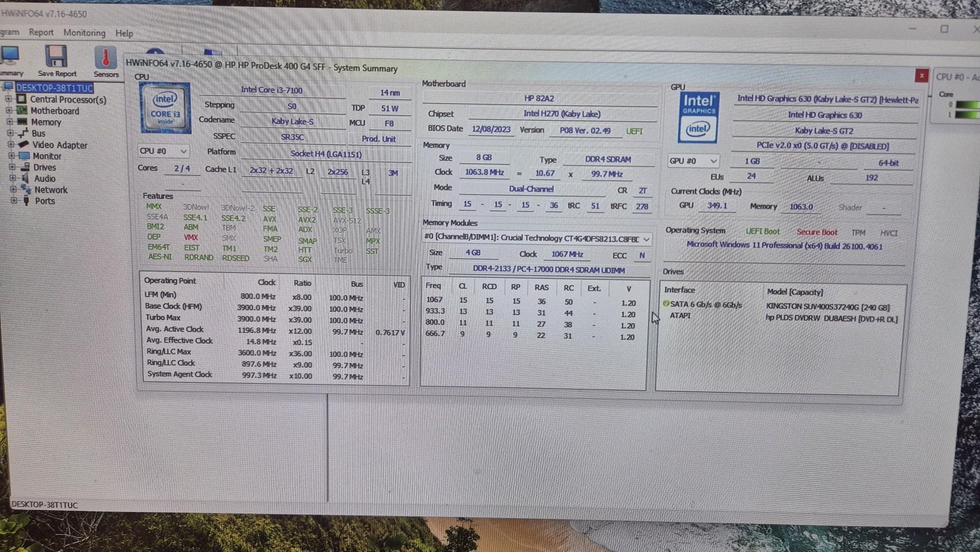The width and height of the screenshot is (980, 552).
Task: Click the Intel Core i3-7100 name field
Action: coord(271,90)
